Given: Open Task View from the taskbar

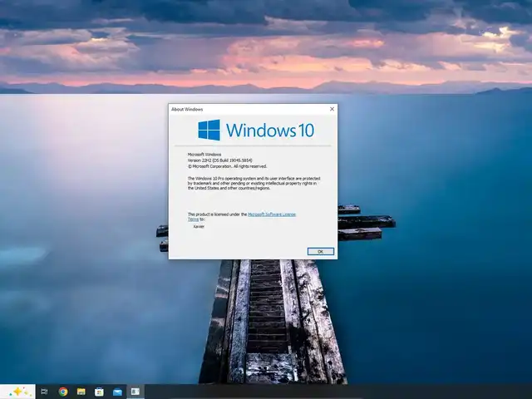Looking at the screenshot, I should pos(44,392).
